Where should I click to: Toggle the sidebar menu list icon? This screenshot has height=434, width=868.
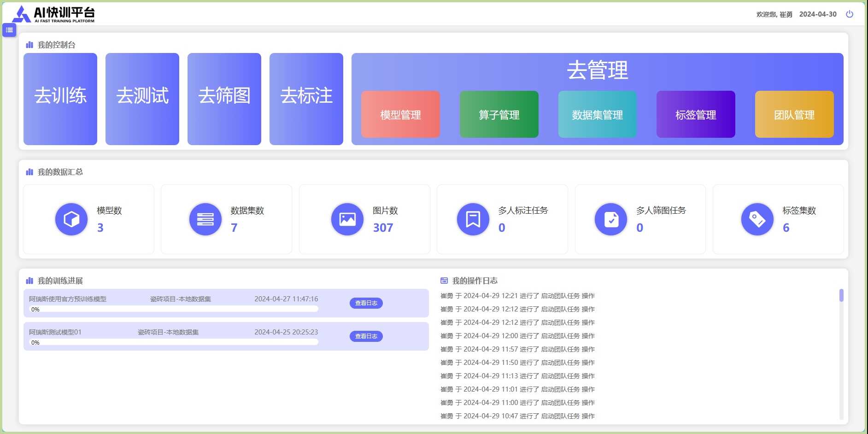pyautogui.click(x=9, y=30)
